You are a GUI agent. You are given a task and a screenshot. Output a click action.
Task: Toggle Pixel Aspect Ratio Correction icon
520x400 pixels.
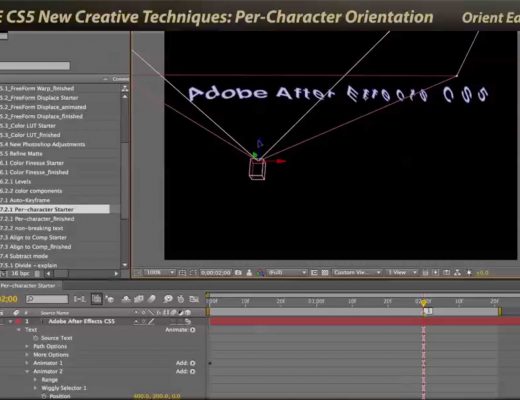[425, 273]
